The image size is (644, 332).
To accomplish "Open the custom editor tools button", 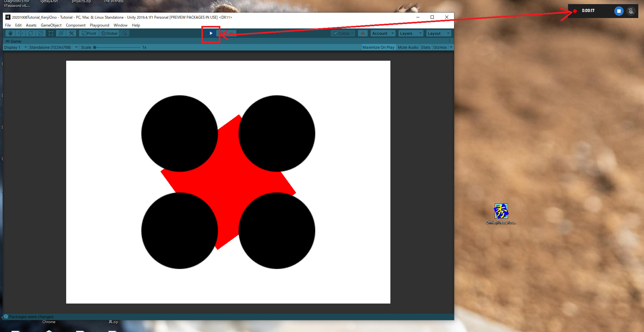I will point(71,33).
